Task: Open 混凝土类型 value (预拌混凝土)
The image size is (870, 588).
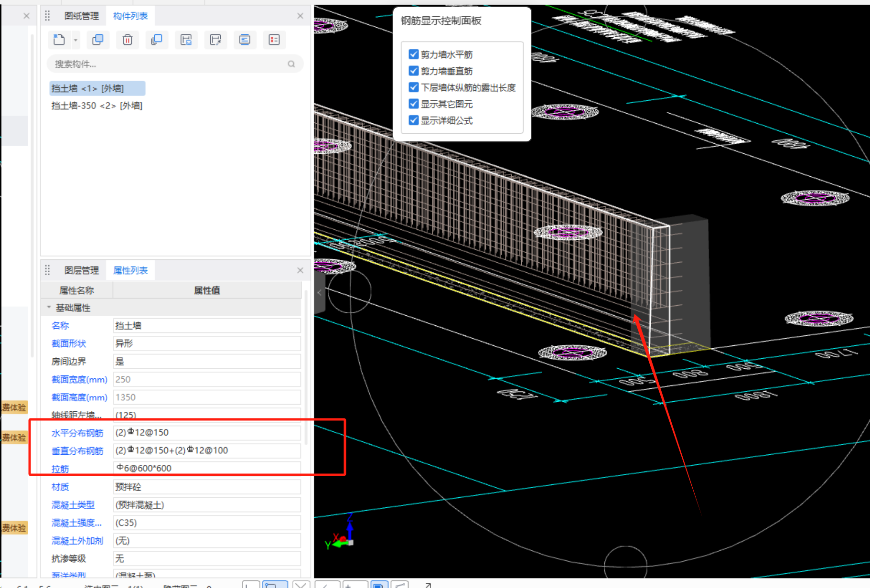Action: click(x=207, y=505)
